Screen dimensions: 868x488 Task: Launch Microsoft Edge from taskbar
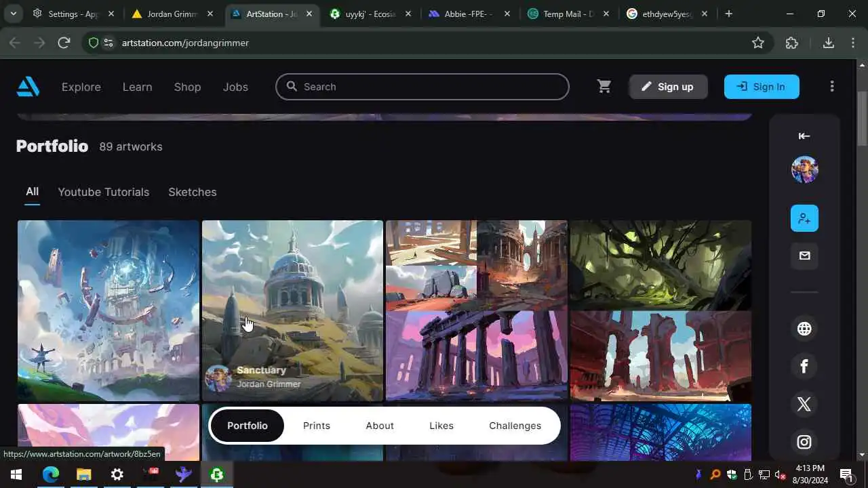coord(51,474)
